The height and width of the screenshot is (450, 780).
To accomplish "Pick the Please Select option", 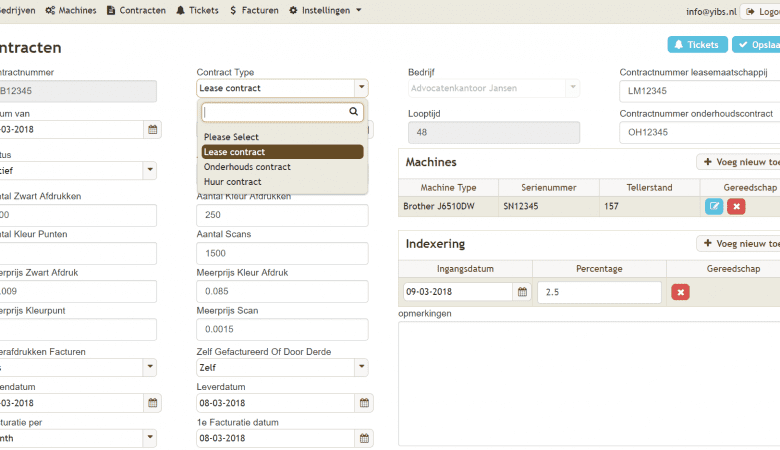I will point(231,137).
